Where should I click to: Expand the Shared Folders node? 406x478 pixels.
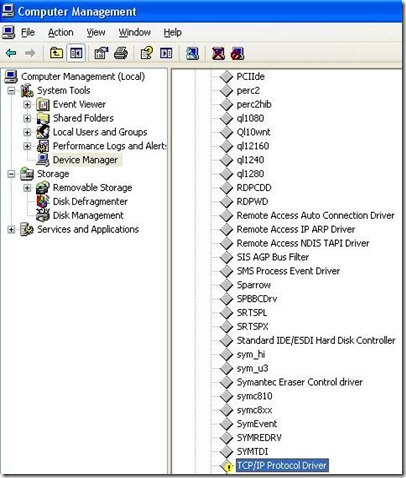point(27,118)
